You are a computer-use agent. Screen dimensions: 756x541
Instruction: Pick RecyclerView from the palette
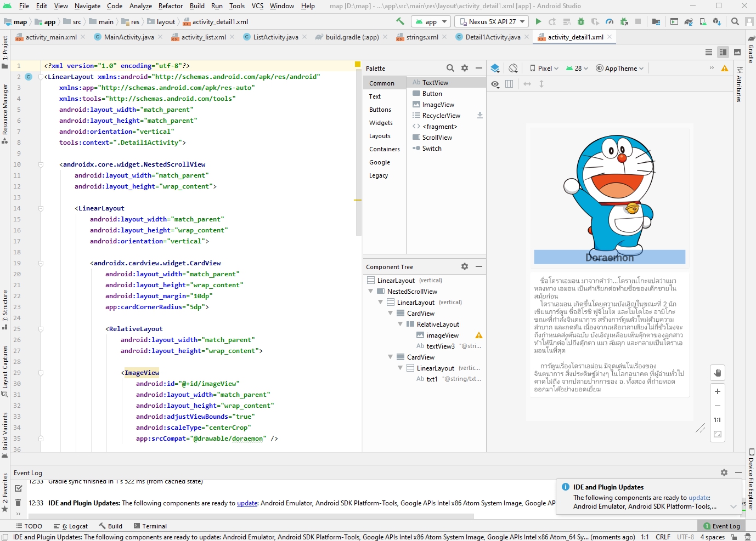point(441,116)
